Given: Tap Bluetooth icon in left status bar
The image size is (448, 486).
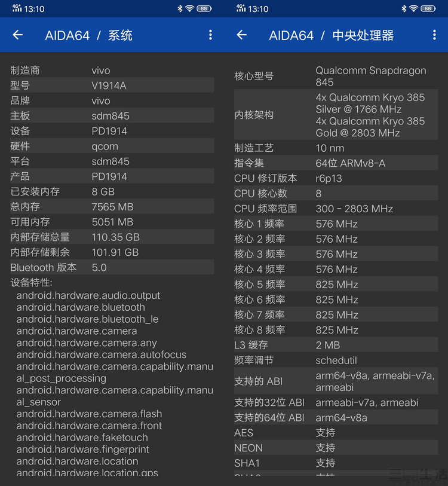Looking at the screenshot, I should [x=180, y=9].
